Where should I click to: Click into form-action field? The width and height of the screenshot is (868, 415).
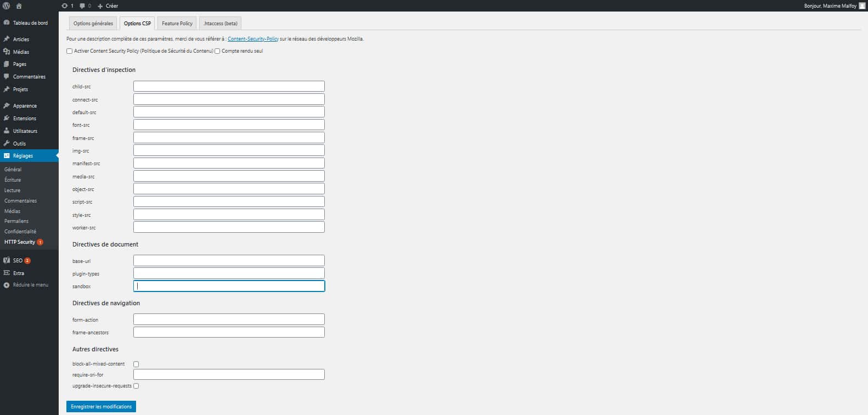pos(229,319)
